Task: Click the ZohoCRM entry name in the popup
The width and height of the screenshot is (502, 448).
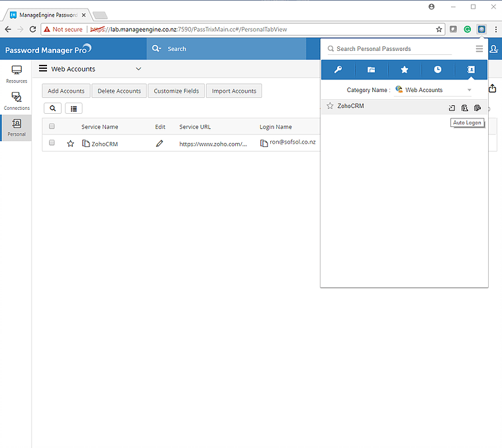Action: 350,106
